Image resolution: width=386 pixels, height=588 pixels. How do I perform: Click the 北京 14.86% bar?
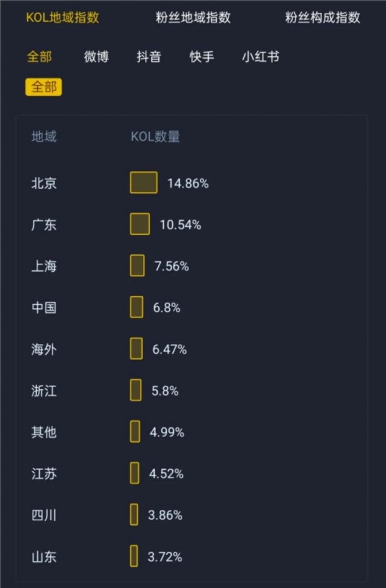pyautogui.click(x=144, y=183)
